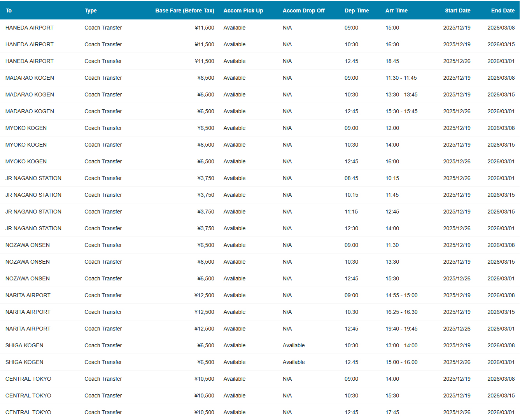Click start date 2025/12/26 in Narita Airport row

click(x=457, y=329)
